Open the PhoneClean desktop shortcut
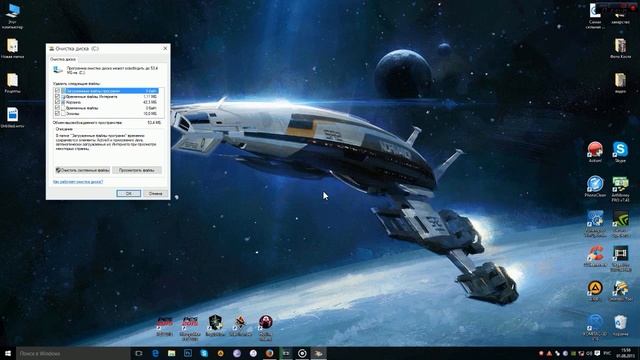This screenshot has width=640, height=360. [595, 187]
